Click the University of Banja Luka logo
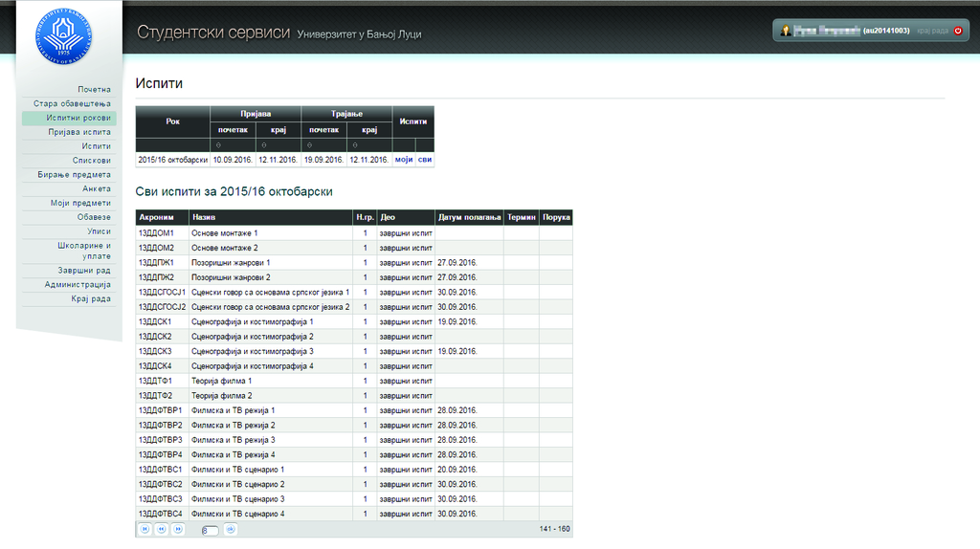The height and width of the screenshot is (549, 980). tap(63, 38)
